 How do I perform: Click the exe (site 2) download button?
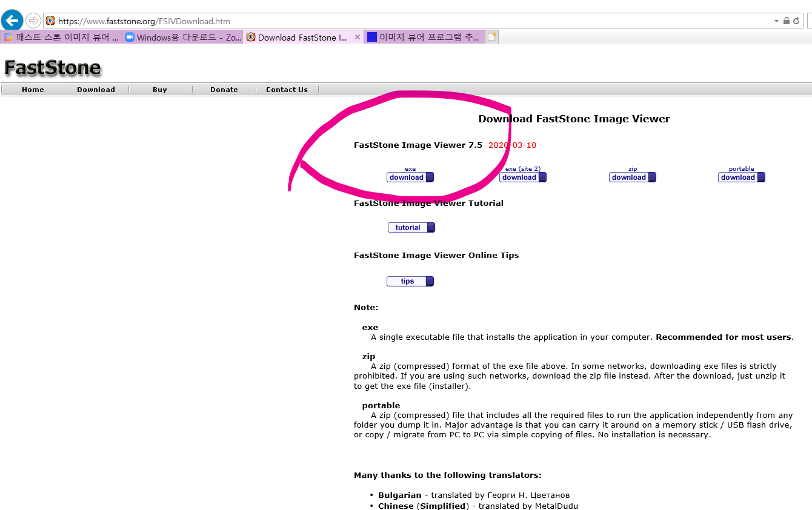point(523,177)
